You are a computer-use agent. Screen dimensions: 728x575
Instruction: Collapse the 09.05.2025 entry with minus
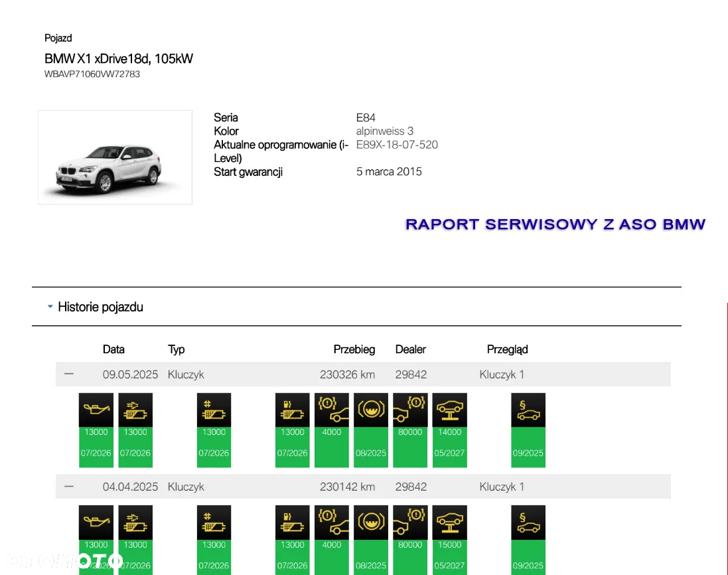coord(69,374)
